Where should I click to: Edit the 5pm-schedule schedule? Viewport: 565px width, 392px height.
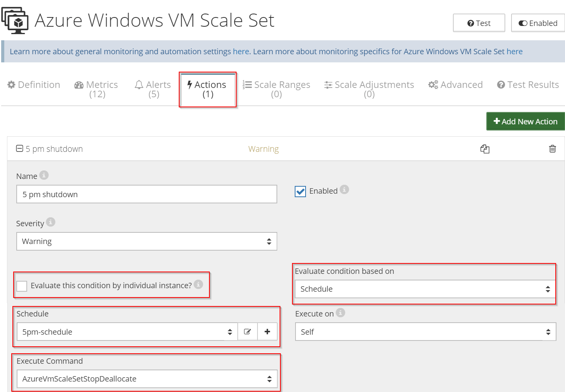coord(247,332)
